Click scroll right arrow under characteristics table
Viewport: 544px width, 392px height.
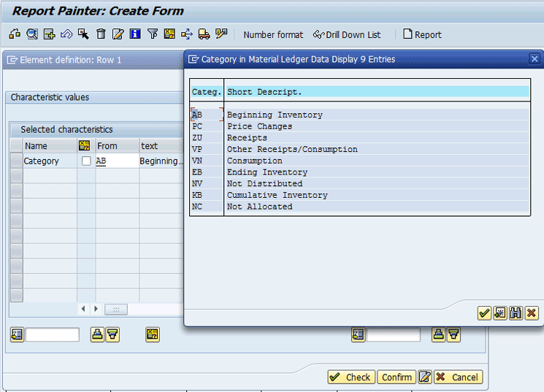coord(96,309)
